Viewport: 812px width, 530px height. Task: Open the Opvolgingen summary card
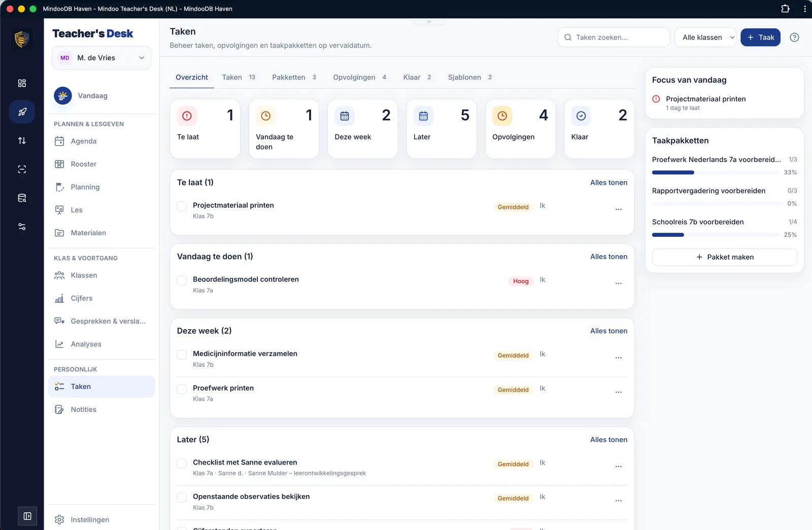[x=520, y=129]
